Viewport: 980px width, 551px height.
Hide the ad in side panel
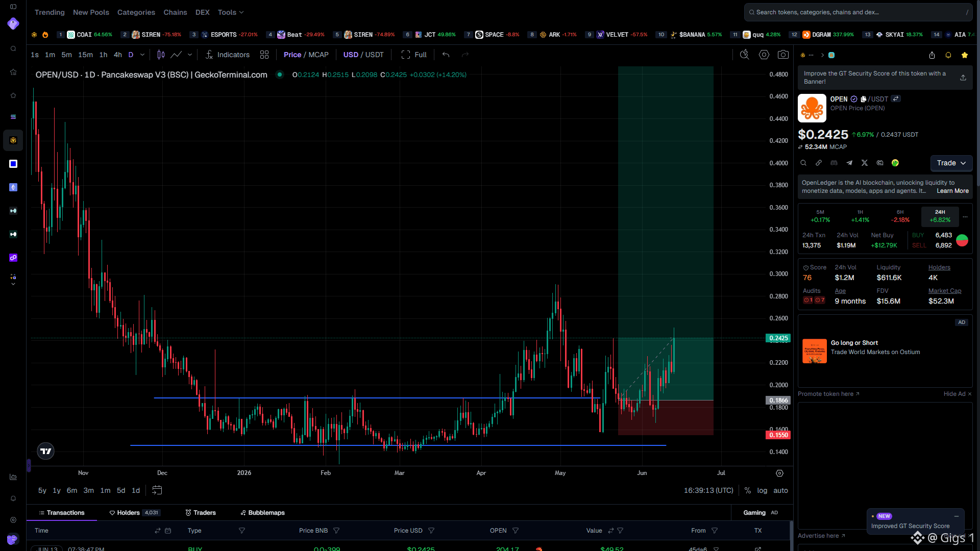click(x=958, y=394)
